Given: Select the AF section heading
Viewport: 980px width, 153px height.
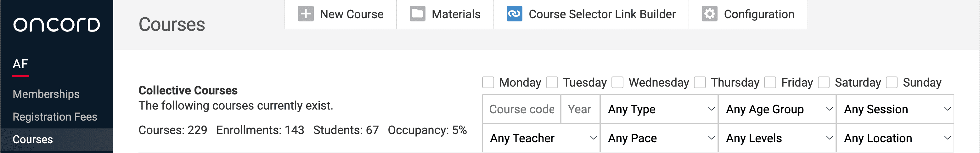Looking at the screenshot, I should coord(20,64).
